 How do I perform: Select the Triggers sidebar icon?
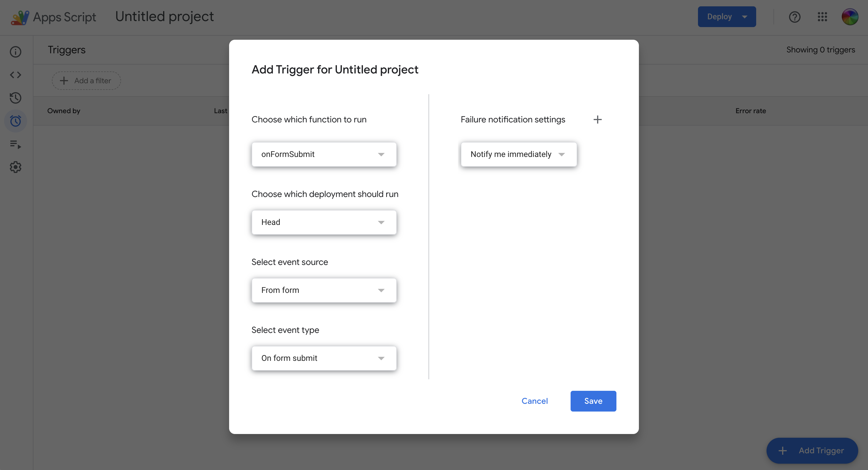pyautogui.click(x=16, y=121)
